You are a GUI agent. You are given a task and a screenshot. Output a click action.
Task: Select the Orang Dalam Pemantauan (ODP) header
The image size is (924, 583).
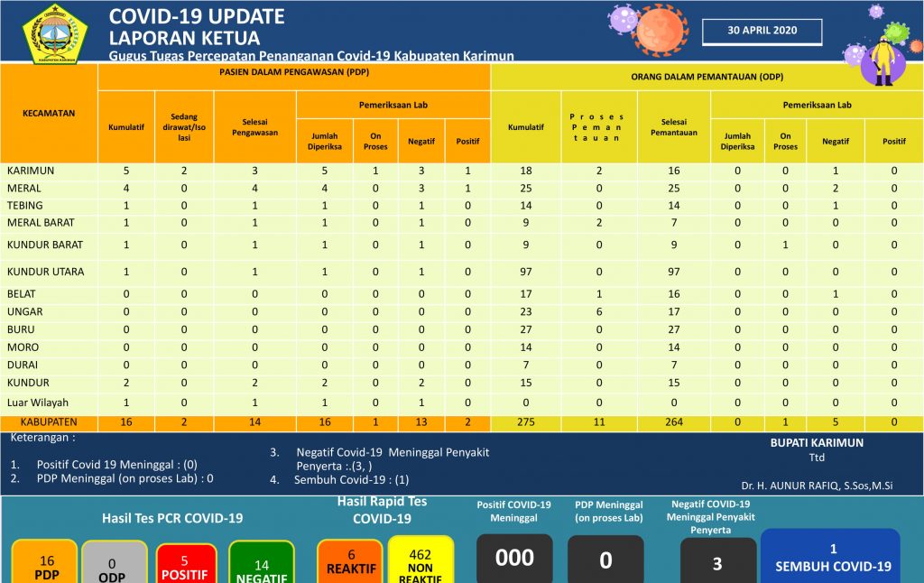click(x=706, y=78)
